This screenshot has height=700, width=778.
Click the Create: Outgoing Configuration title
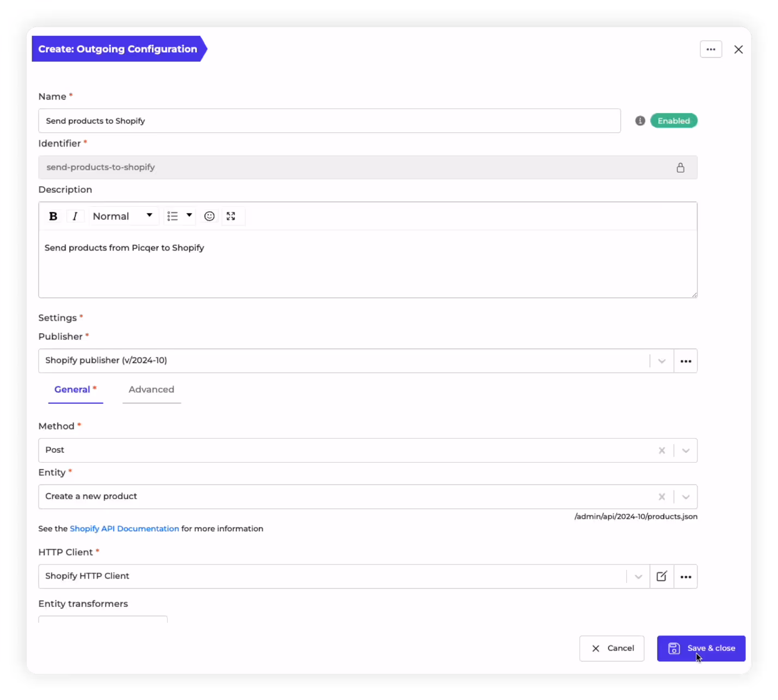click(x=118, y=49)
